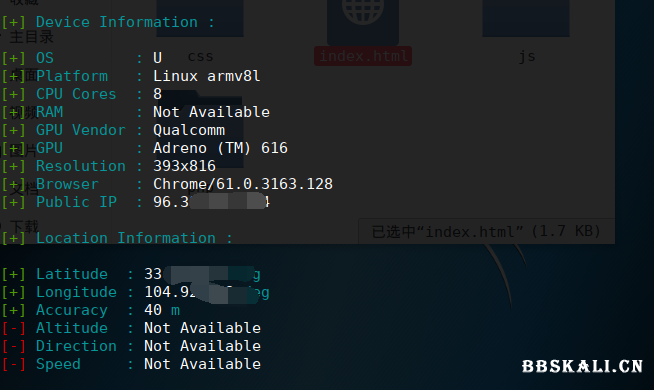Click the Resolution label
The height and width of the screenshot is (390, 654).
80,166
